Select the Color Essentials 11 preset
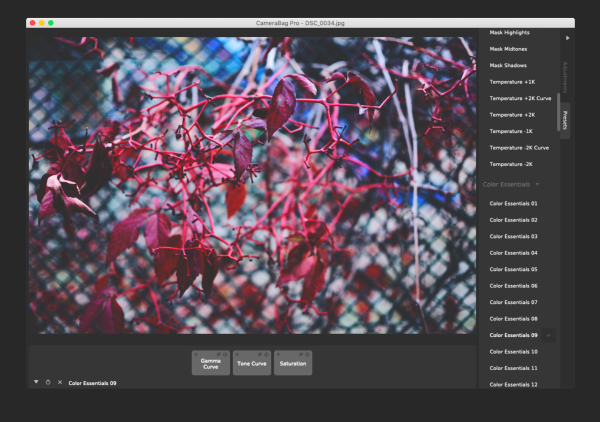The width and height of the screenshot is (600, 422). [x=513, y=368]
